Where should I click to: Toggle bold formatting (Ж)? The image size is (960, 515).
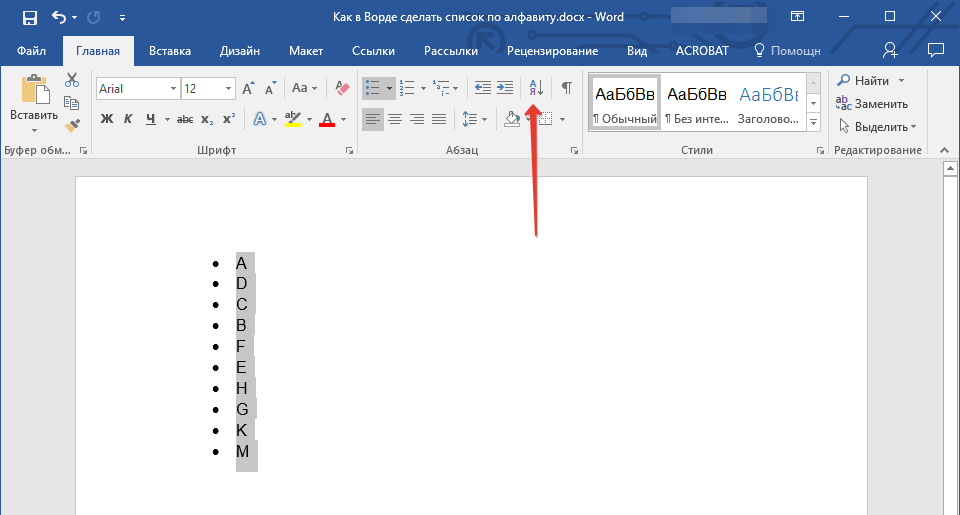pyautogui.click(x=107, y=119)
